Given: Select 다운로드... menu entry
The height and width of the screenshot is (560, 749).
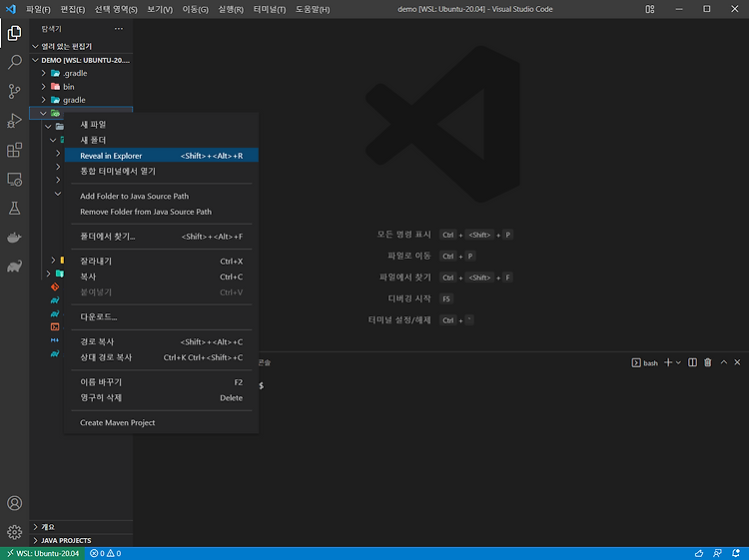Looking at the screenshot, I should point(162,317).
